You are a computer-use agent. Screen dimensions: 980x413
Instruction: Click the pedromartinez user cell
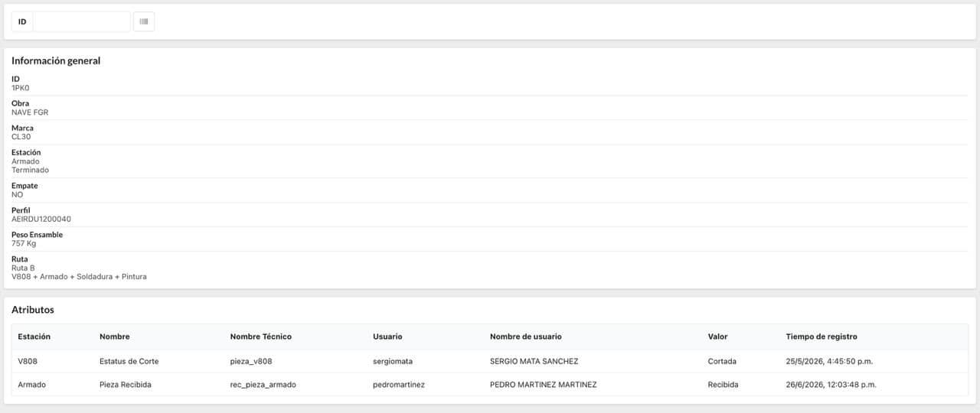click(x=399, y=385)
